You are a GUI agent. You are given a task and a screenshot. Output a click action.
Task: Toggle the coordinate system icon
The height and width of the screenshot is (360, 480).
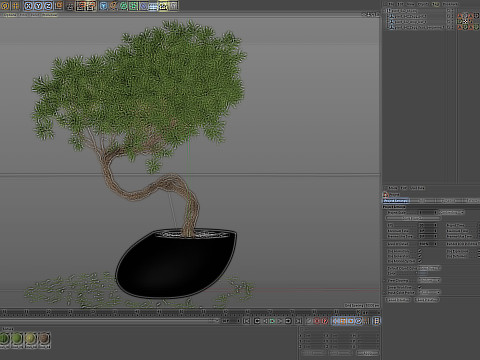59,6
